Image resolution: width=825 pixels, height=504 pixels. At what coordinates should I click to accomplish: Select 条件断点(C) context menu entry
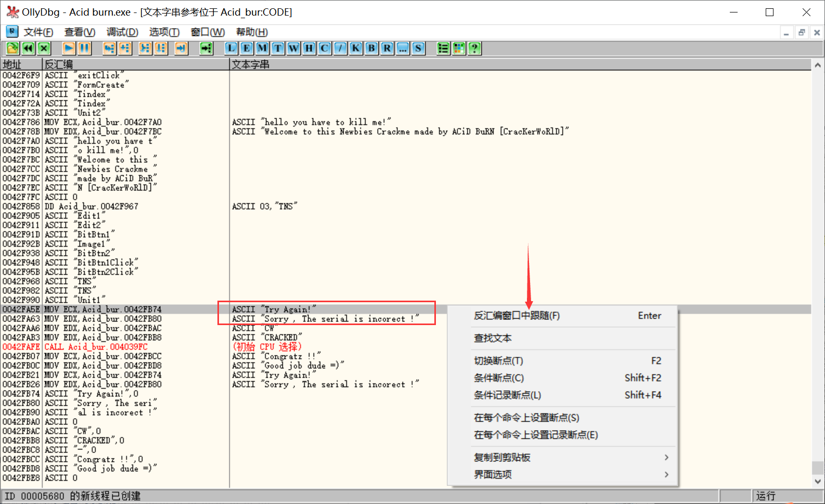(x=562, y=378)
